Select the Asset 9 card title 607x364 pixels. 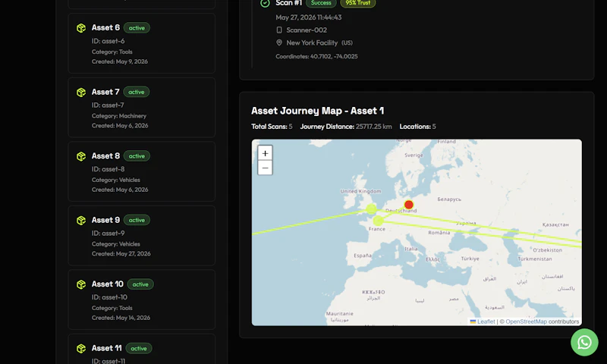[105, 220]
